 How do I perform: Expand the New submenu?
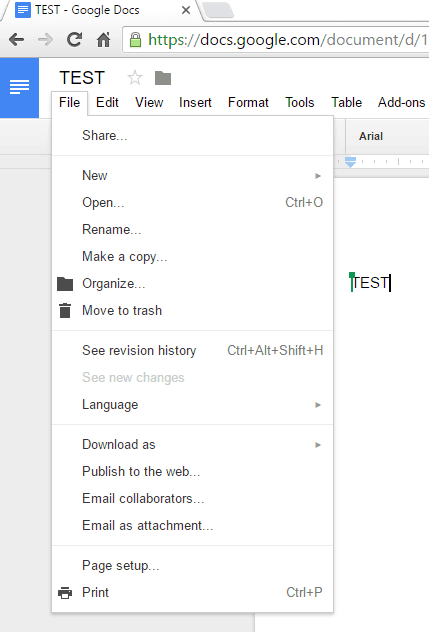193,176
